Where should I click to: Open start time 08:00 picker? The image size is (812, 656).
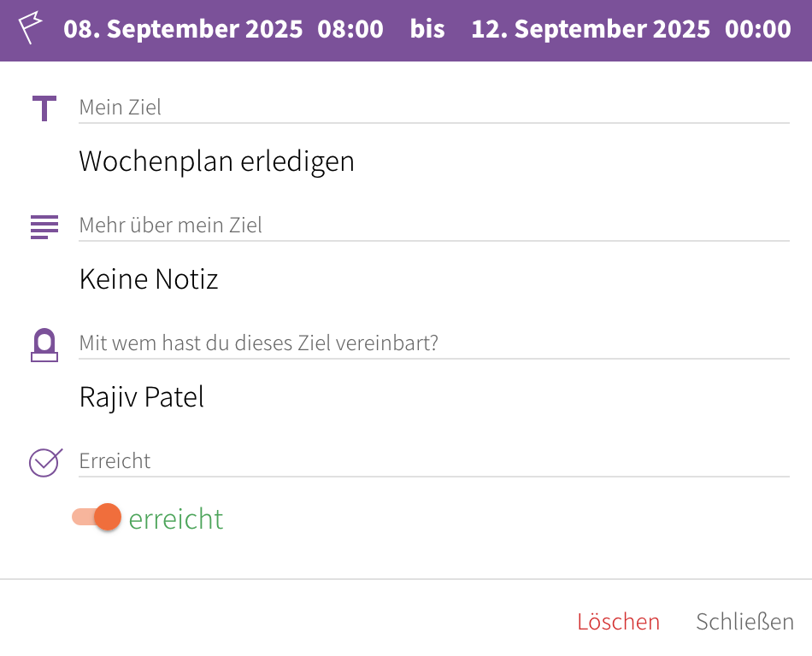[x=350, y=29]
